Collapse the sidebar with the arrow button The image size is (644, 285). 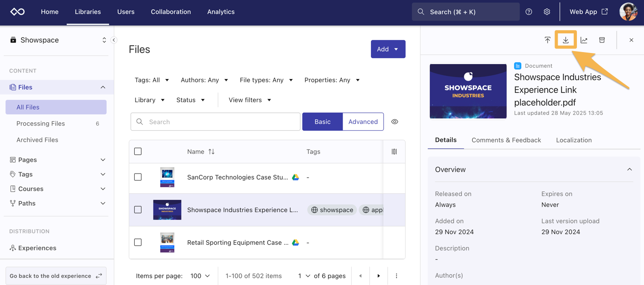114,40
